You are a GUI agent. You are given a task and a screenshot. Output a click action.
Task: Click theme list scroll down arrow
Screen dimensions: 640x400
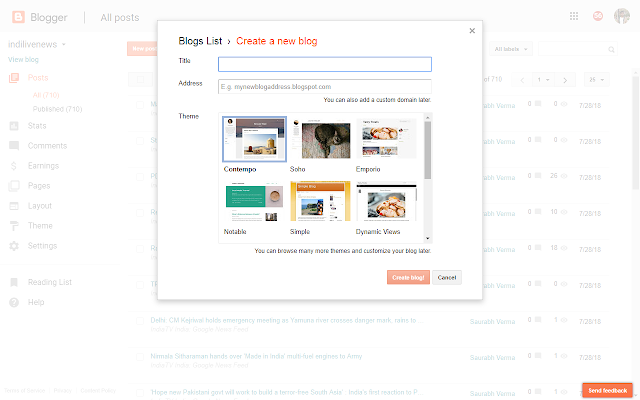[x=427, y=238]
